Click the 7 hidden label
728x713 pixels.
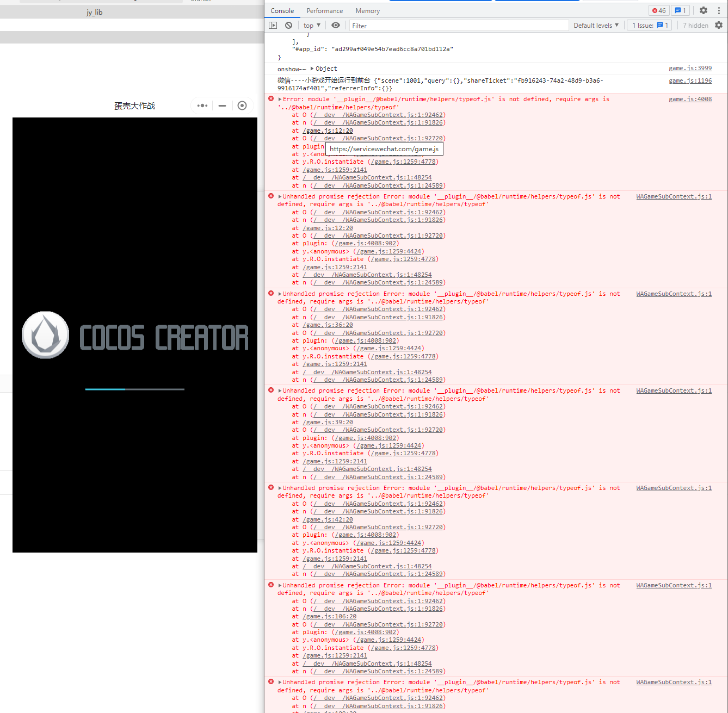pos(695,26)
